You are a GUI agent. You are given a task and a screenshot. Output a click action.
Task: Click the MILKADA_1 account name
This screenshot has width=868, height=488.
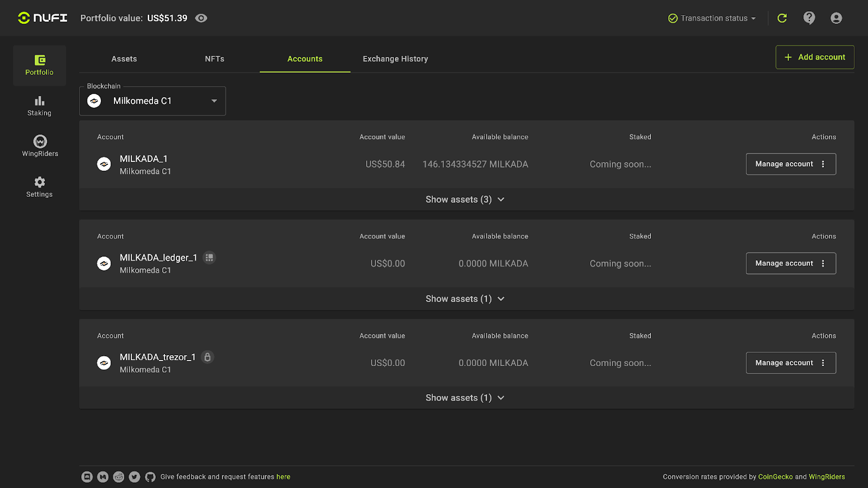144,159
